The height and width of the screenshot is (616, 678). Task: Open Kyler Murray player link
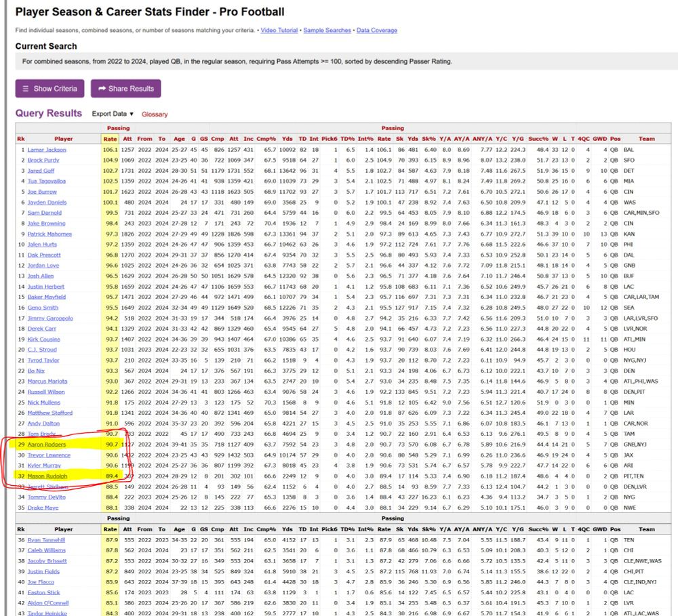point(44,466)
